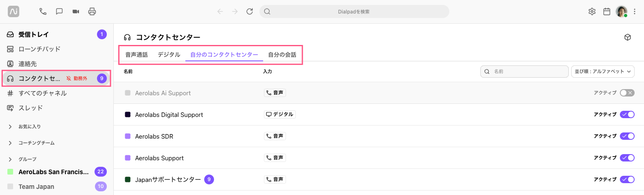Click the 音声 phone badge for Aerolabs SDR

coord(275,136)
